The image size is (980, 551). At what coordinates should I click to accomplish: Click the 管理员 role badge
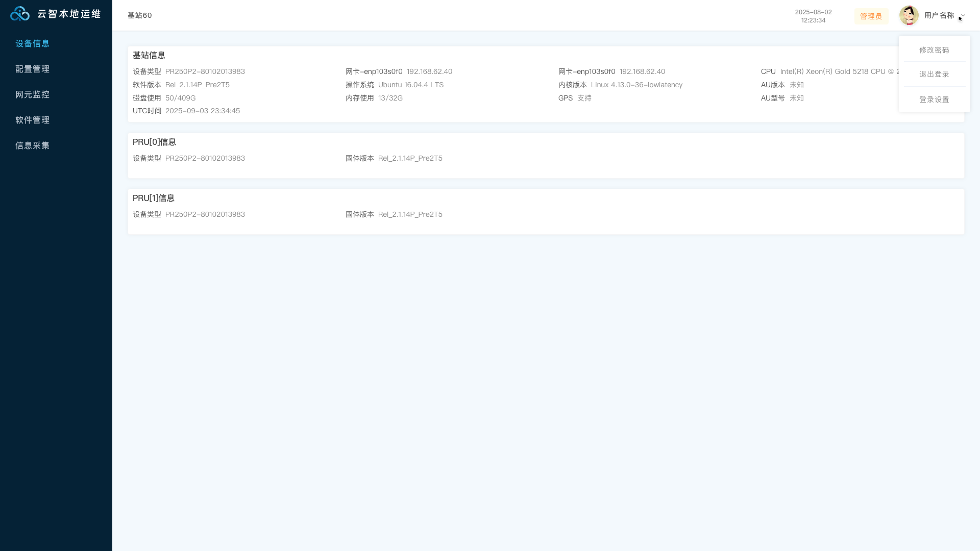(871, 16)
